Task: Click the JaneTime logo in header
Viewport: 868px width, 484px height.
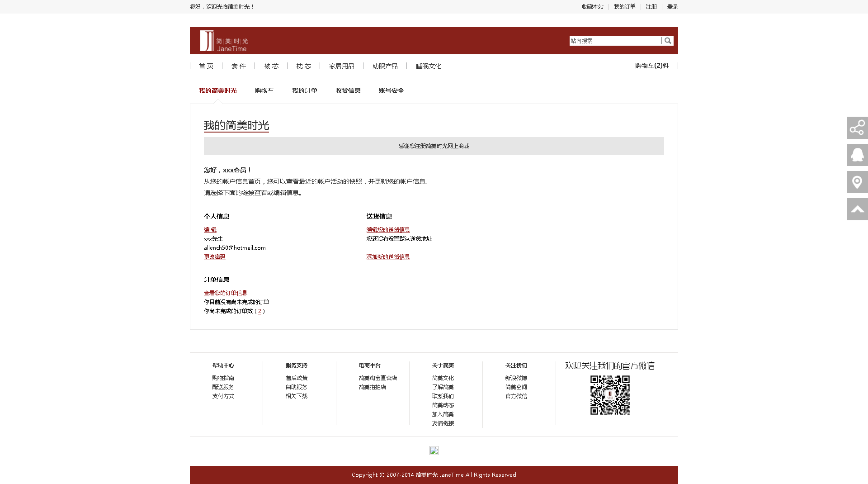Action: (x=224, y=41)
